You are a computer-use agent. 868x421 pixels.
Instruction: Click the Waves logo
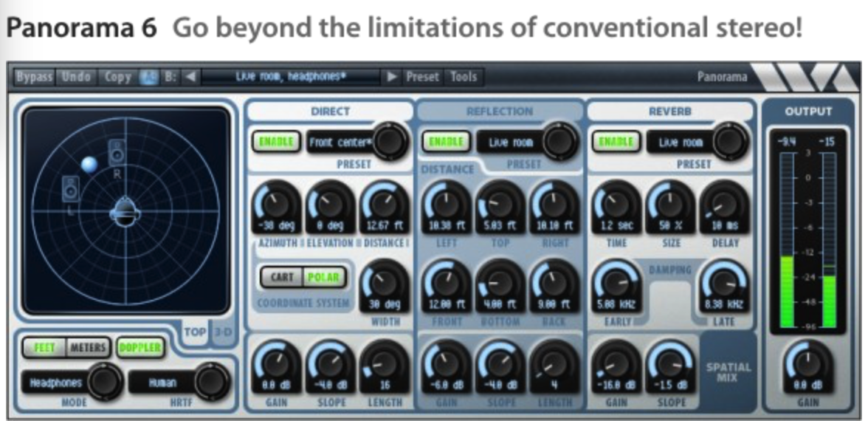click(x=806, y=77)
